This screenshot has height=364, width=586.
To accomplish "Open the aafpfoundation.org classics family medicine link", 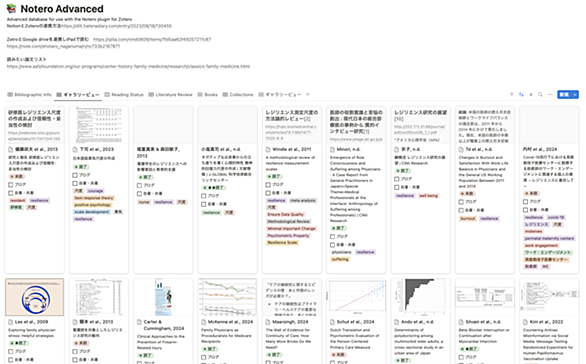I will pos(128,67).
